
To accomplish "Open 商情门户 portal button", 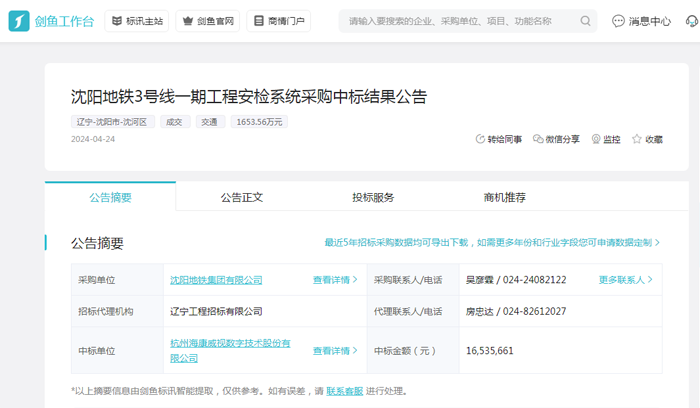I will [x=278, y=21].
